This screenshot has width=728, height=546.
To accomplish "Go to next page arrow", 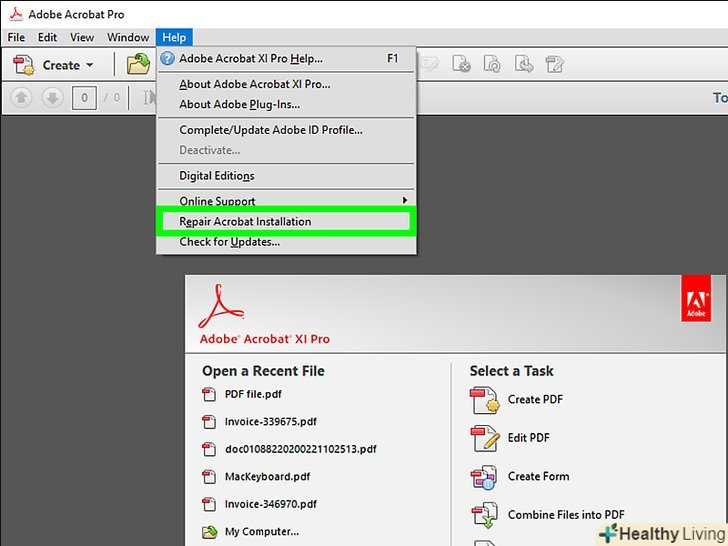I will click(52, 98).
